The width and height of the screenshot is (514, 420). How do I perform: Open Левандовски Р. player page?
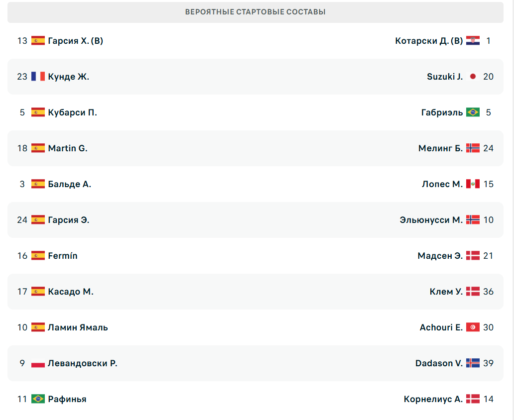(x=82, y=363)
